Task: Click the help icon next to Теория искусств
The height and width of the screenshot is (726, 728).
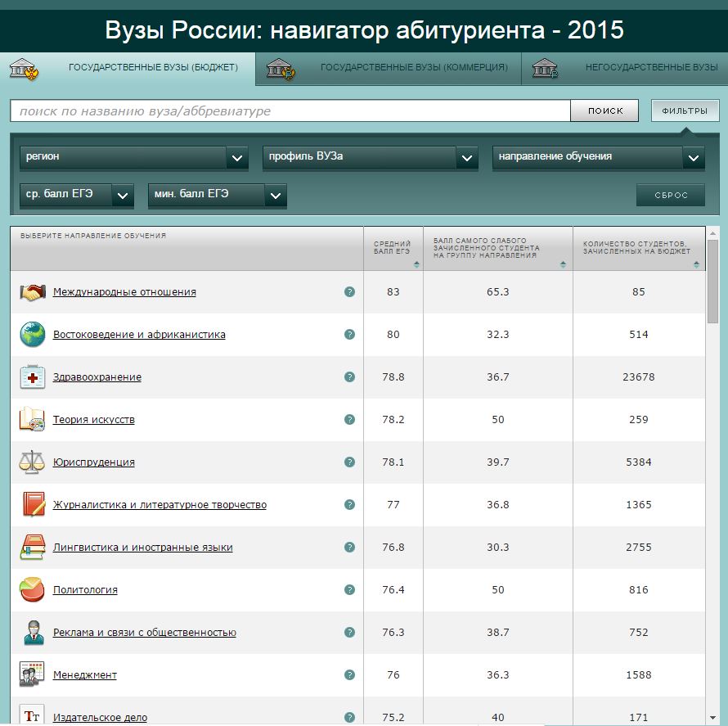Action: 350,420
